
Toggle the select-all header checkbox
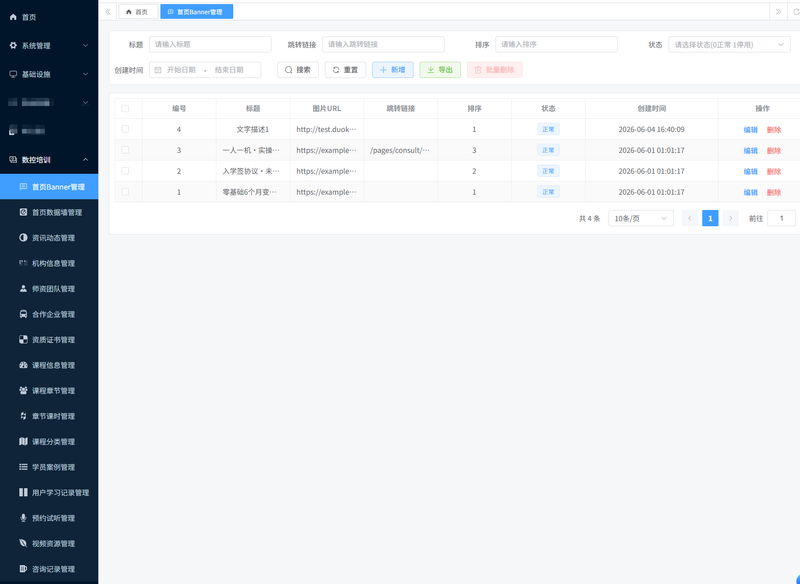coord(125,108)
